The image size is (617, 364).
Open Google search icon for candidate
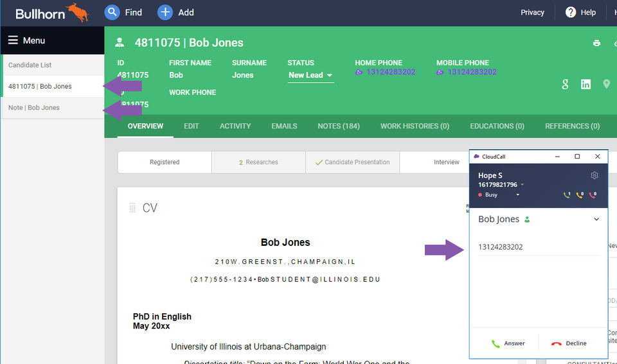tap(565, 84)
